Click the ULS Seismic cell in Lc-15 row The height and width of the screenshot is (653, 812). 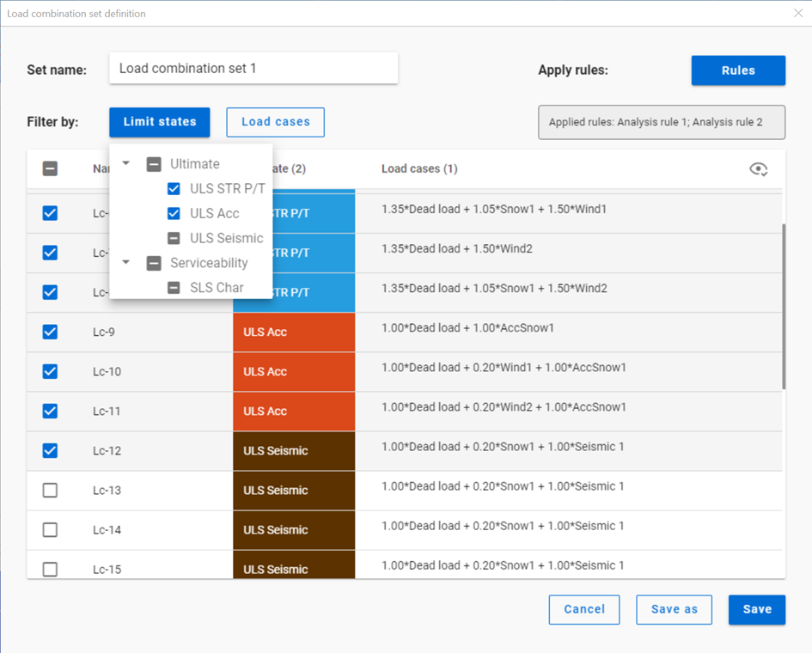[294, 565]
